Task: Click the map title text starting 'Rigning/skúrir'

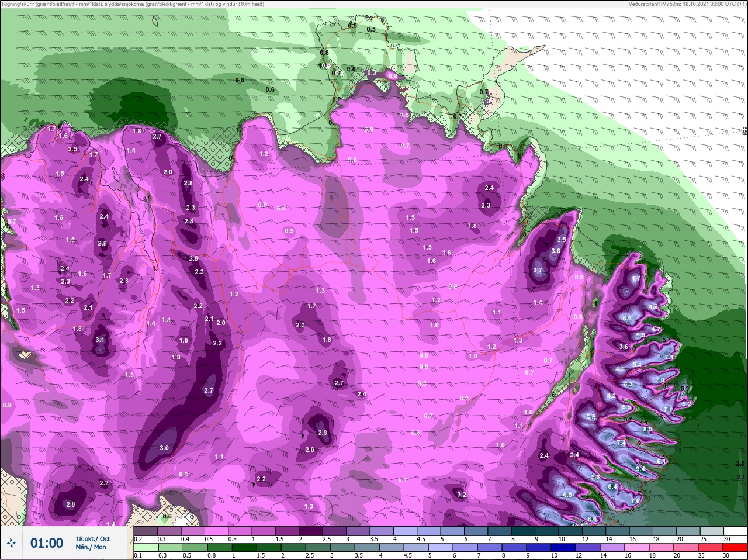Action: (133, 4)
